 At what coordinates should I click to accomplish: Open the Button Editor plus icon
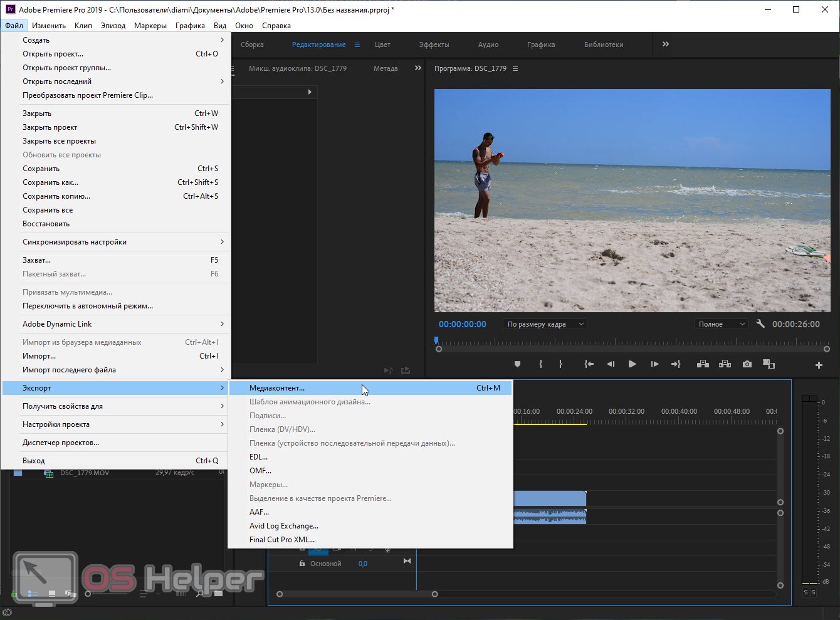click(x=819, y=365)
